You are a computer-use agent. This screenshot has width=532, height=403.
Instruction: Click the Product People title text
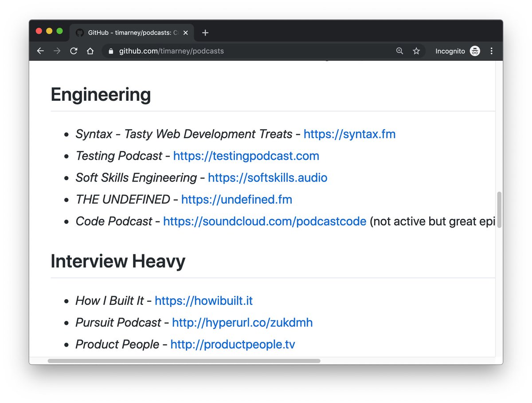pos(117,344)
